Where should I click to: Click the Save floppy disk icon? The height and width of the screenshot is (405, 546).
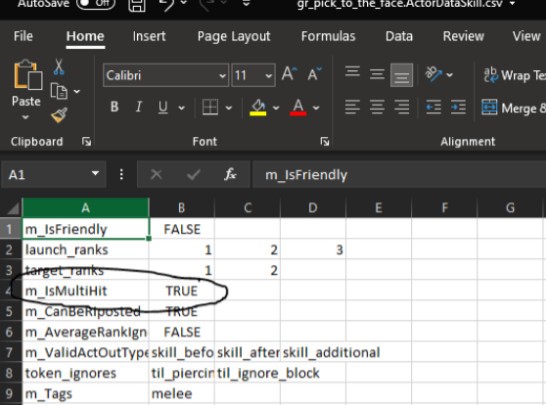[x=137, y=5]
